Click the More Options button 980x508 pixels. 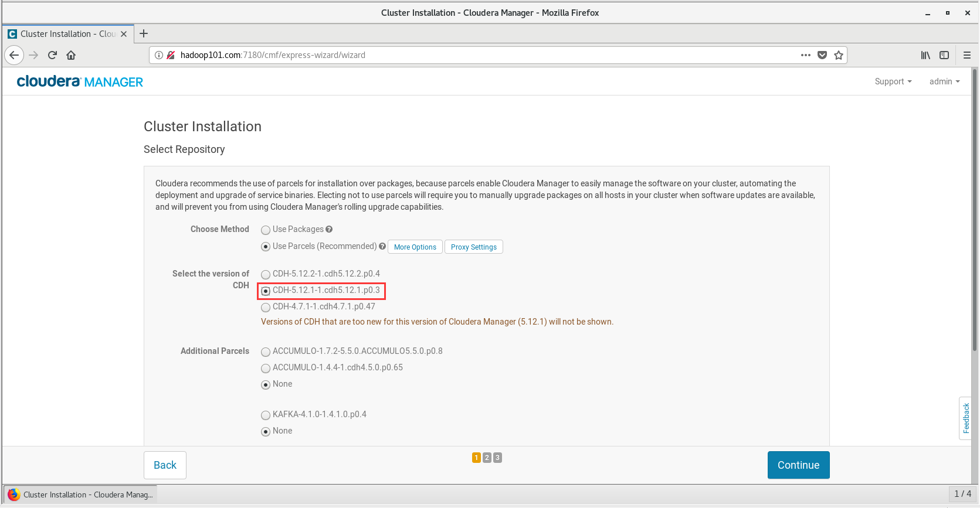415,247
